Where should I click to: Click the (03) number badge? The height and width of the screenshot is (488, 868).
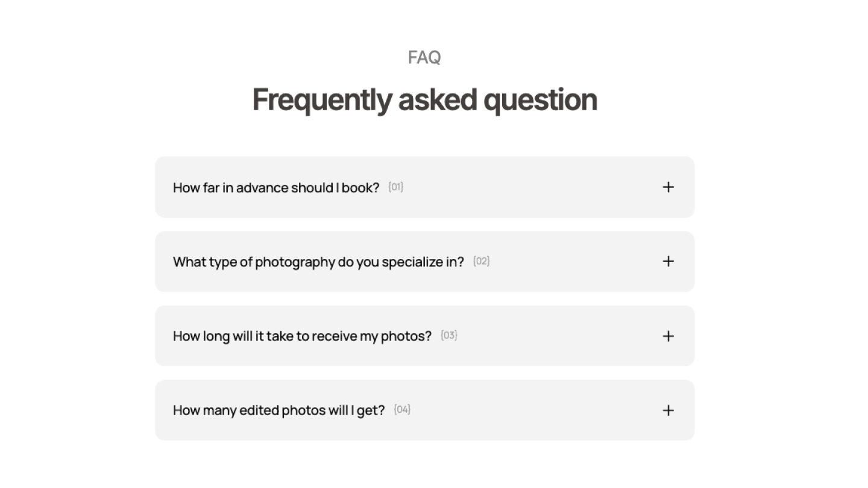tap(449, 336)
